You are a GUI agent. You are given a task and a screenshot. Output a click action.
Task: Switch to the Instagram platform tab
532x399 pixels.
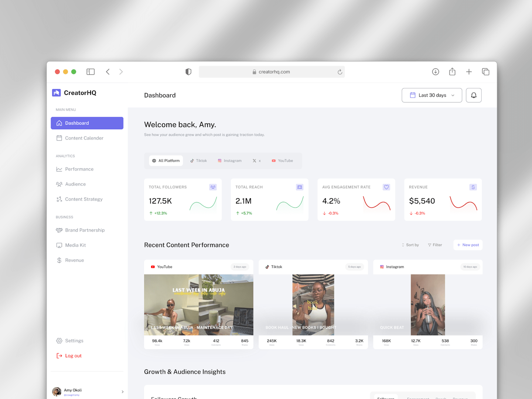[230, 161]
